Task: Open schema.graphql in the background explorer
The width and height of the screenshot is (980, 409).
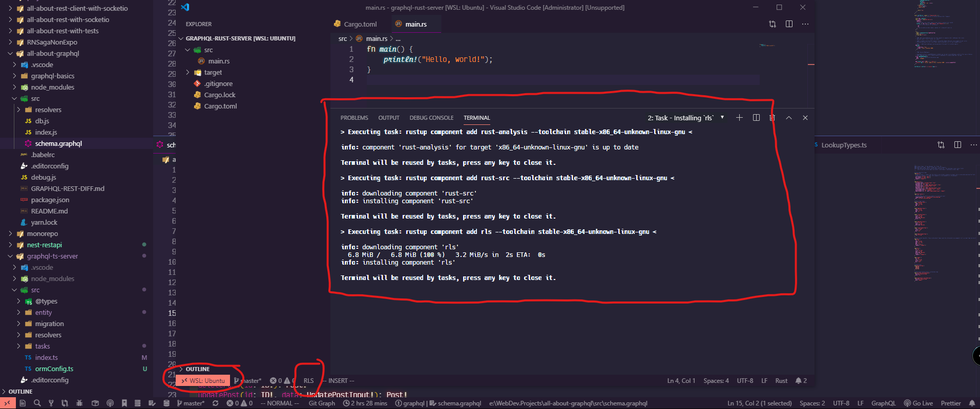Action: tap(58, 143)
